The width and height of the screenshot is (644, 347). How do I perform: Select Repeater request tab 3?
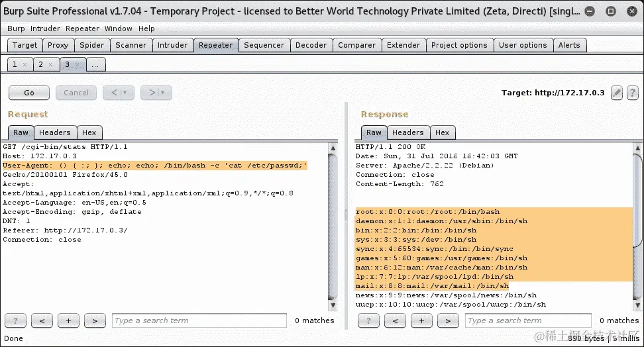point(68,64)
